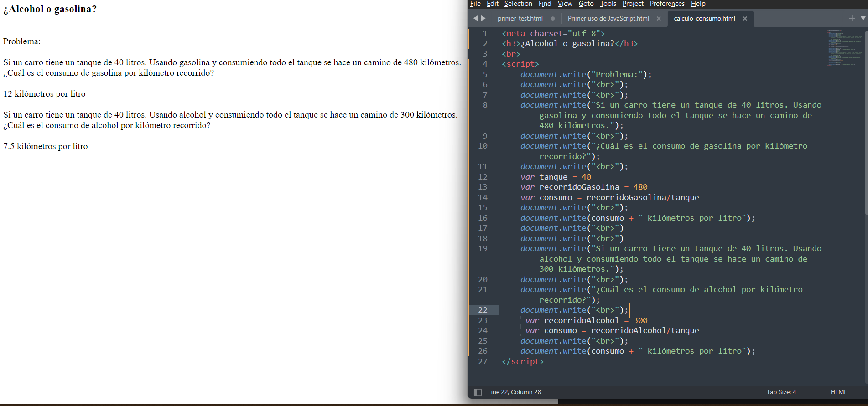This screenshot has width=868, height=406.
Task: Open the Preferences menu
Action: (667, 4)
